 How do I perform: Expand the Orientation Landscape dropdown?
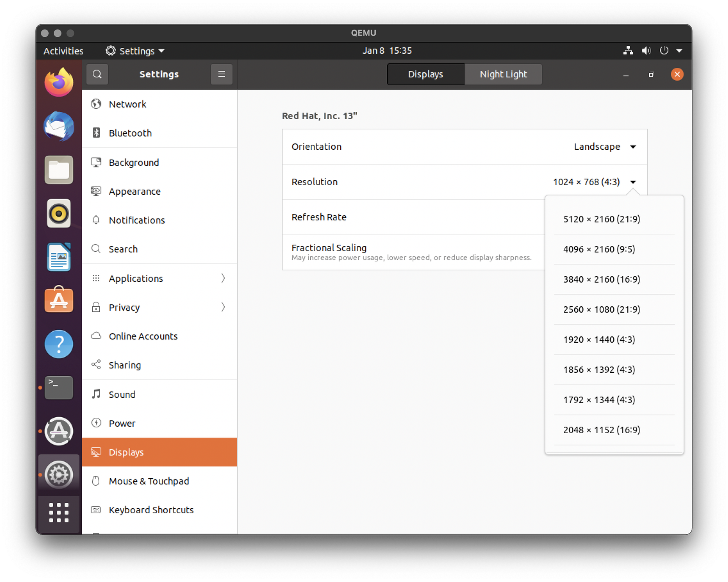(x=605, y=147)
